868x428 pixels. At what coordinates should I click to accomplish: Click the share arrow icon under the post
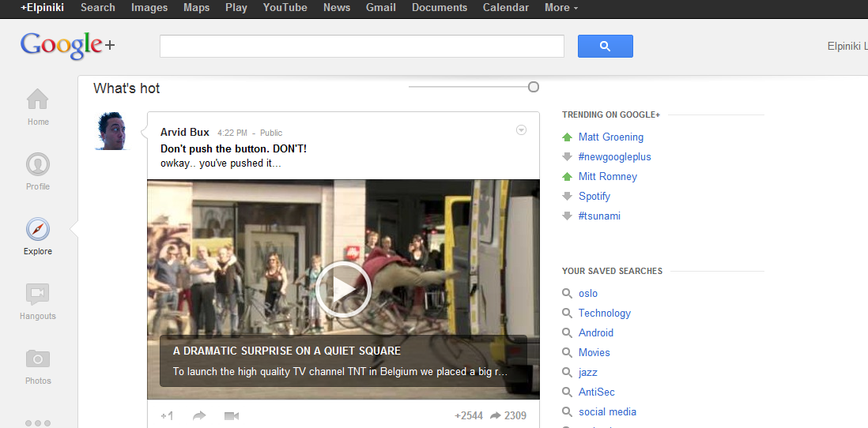pyautogui.click(x=199, y=416)
